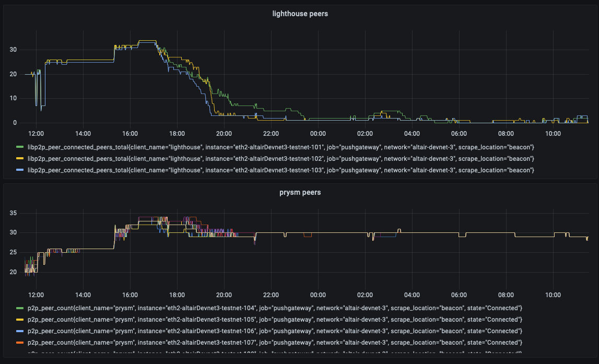Open the prysm peers panel title menu
This screenshot has width=599, height=364.
[300, 192]
